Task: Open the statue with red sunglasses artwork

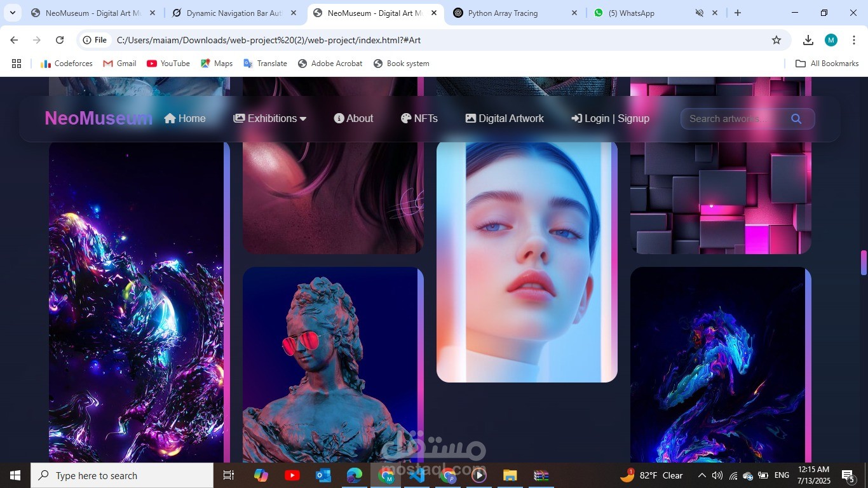Action: point(333,365)
